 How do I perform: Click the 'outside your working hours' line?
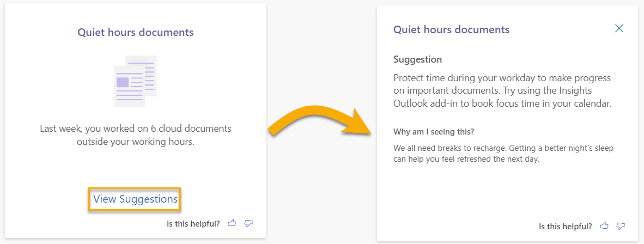[x=135, y=142]
